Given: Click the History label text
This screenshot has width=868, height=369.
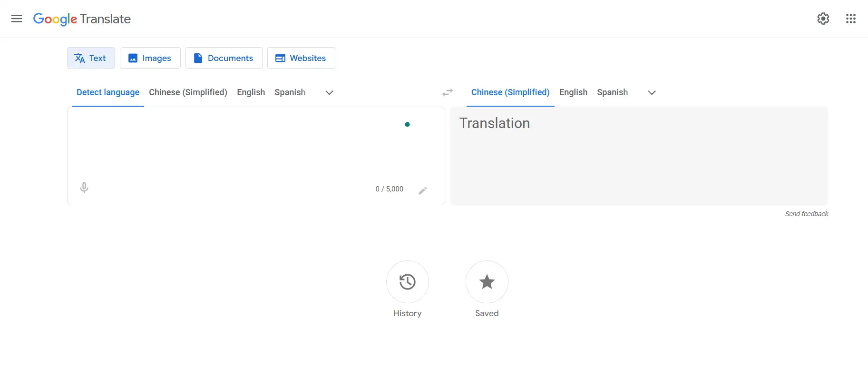Looking at the screenshot, I should 408,313.
